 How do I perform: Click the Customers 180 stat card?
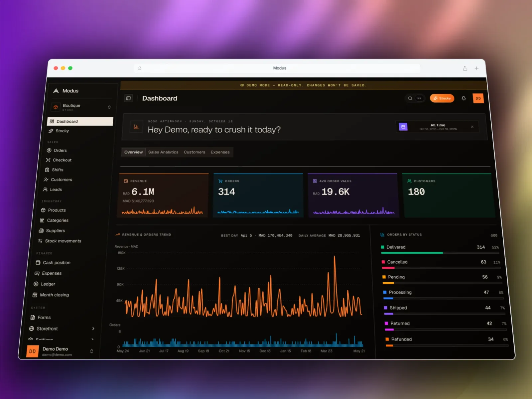pos(448,196)
